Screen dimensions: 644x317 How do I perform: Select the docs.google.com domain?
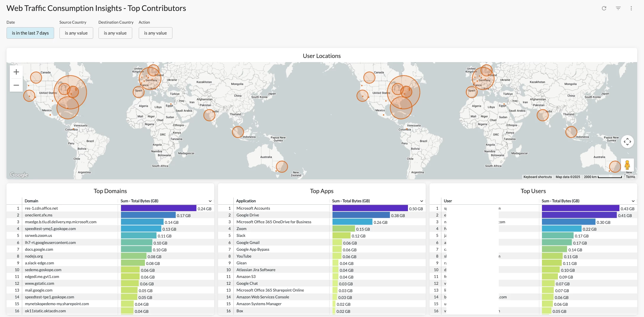(39, 249)
